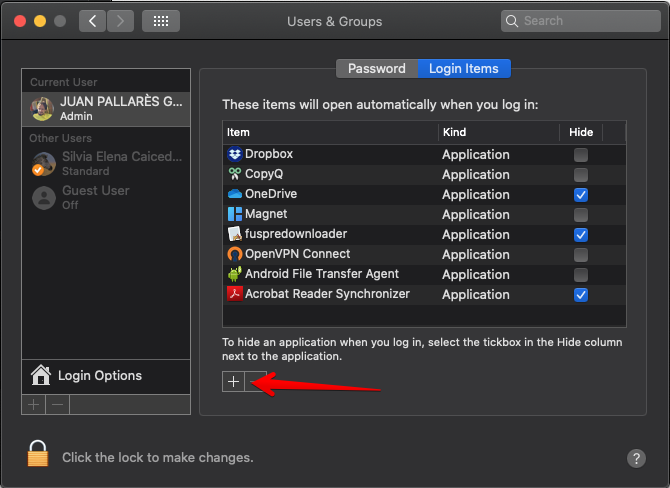Select the OneDrive cloud icon
This screenshot has width=670, height=488.
point(235,194)
